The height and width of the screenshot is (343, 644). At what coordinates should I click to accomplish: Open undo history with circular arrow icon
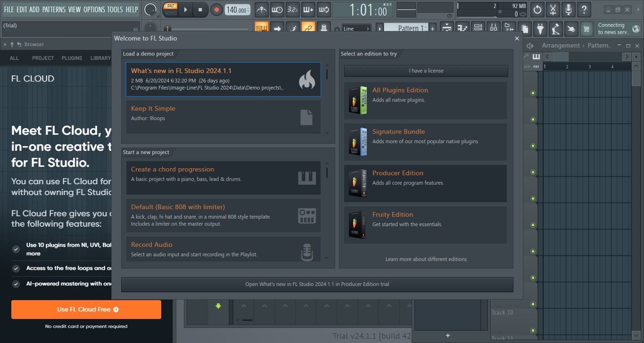coord(537,9)
